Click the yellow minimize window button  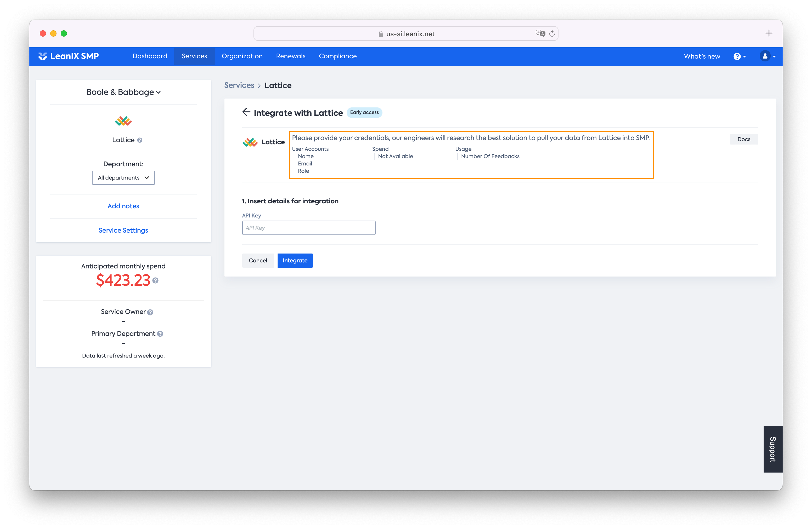(x=53, y=33)
